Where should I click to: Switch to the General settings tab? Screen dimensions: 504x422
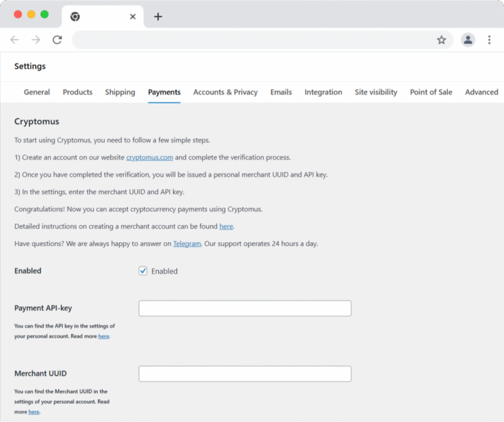tap(37, 92)
